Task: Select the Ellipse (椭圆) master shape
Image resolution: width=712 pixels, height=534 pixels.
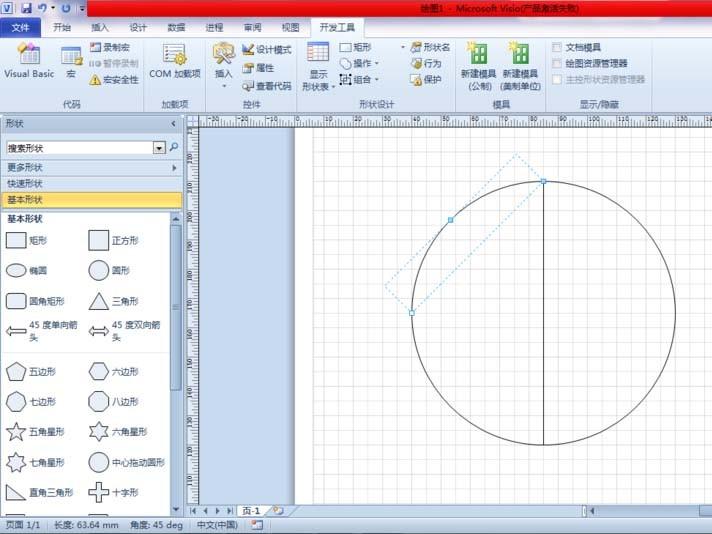Action: (x=26, y=271)
